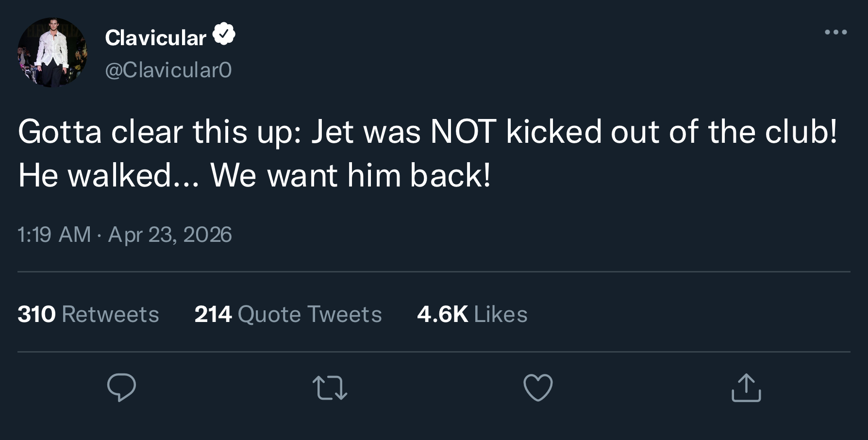
Task: Click the reply speech bubble icon
Action: tap(121, 387)
